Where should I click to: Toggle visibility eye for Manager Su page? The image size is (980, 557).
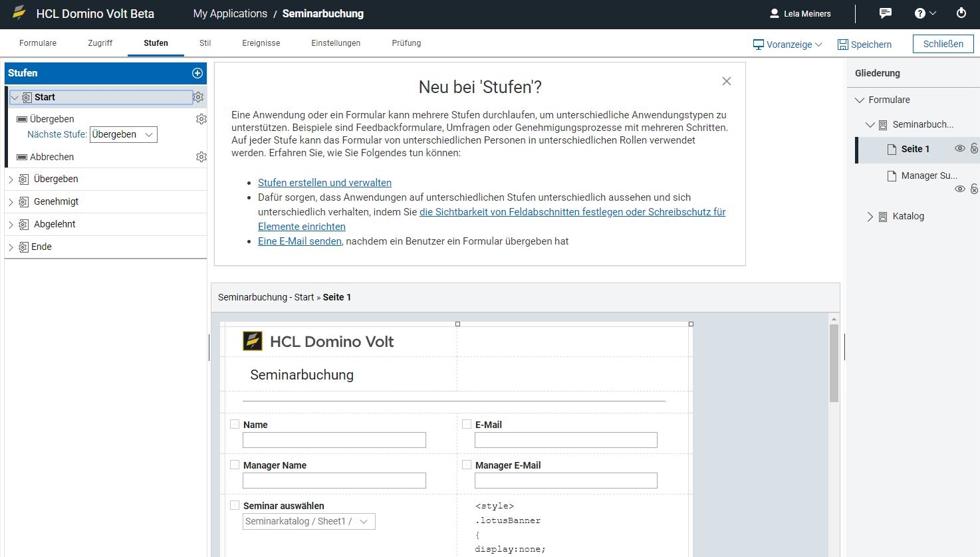(960, 189)
